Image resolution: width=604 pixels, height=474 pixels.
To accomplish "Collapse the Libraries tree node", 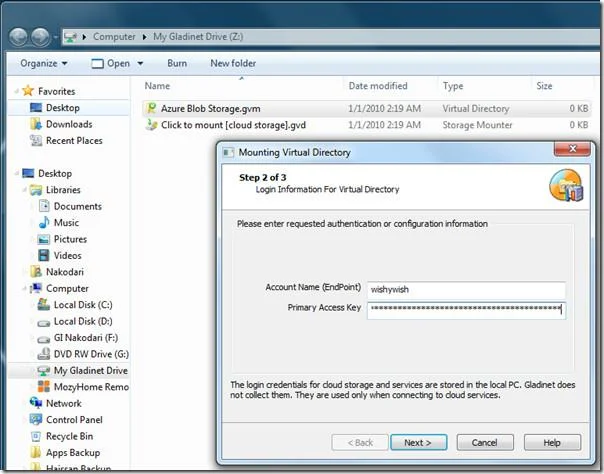I will click(25, 190).
